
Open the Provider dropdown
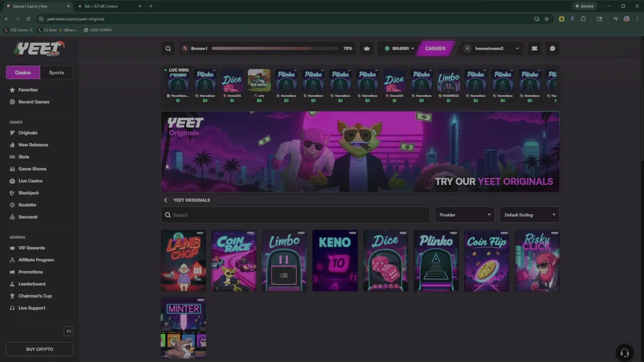464,215
